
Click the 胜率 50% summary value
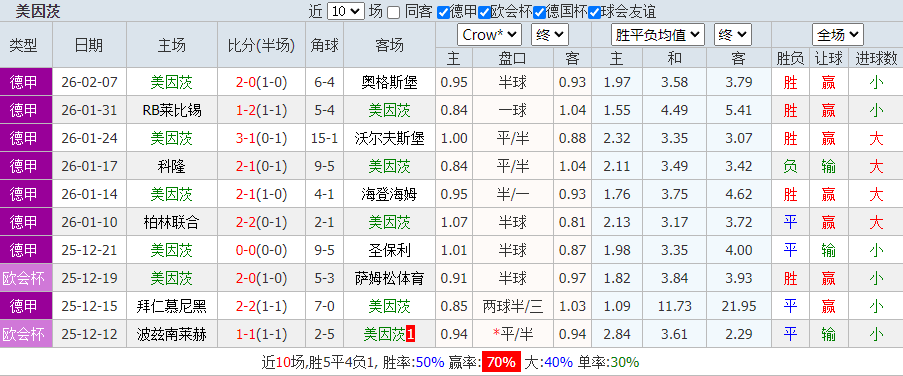430,362
